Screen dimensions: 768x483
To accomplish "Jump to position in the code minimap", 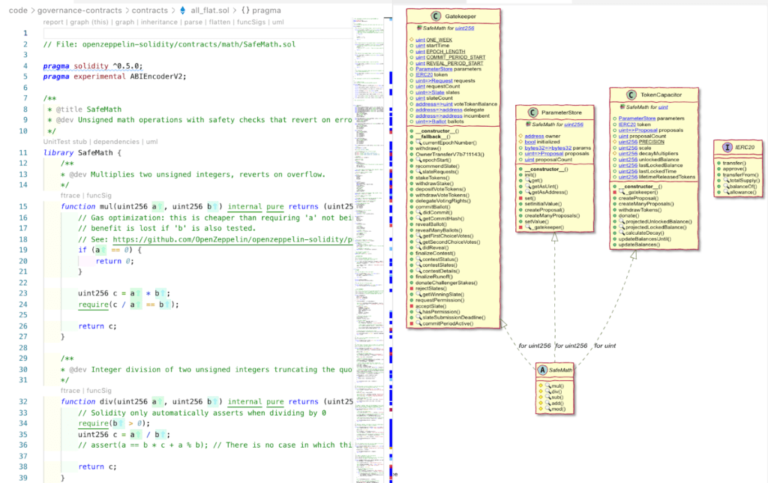I will point(368,150).
